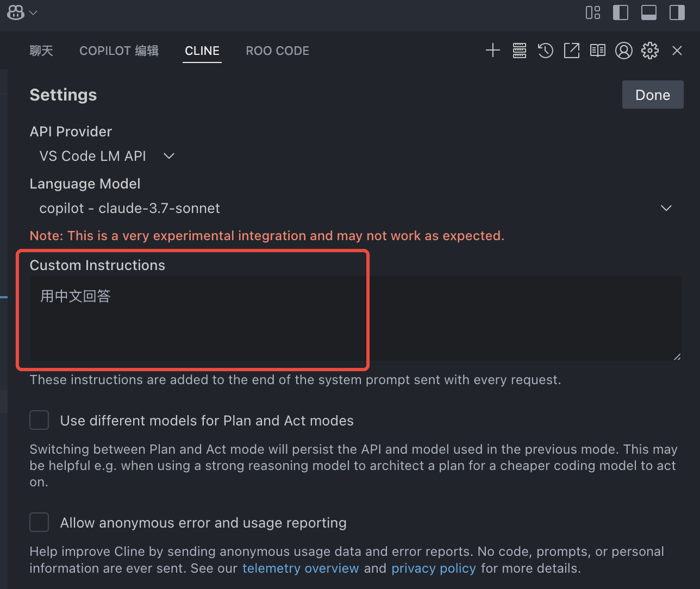This screenshot has height=589, width=700.
Task: Open the telemetry overview link
Action: (x=301, y=568)
